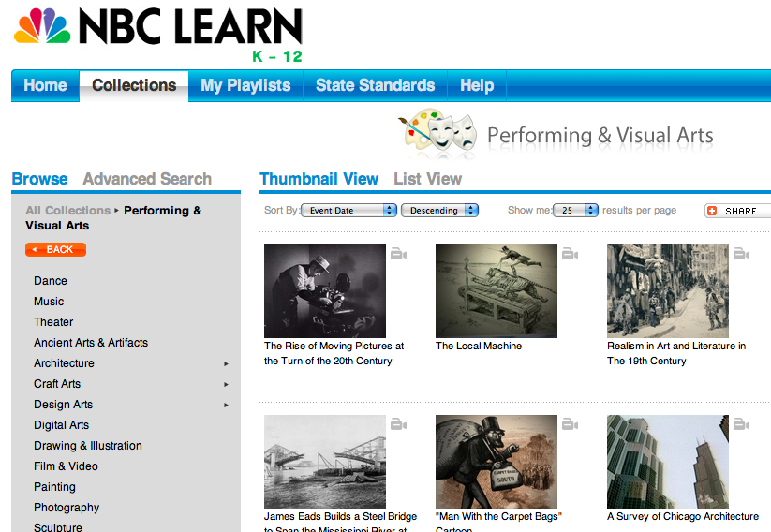
Task: Switch to Advanced Search tab
Action: pos(147,179)
